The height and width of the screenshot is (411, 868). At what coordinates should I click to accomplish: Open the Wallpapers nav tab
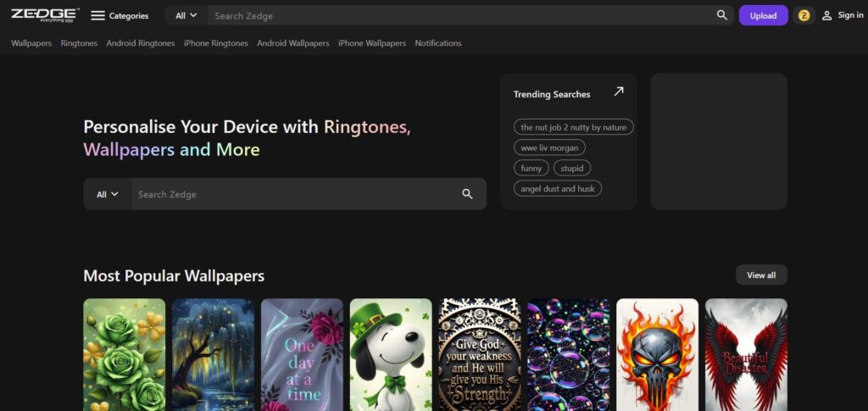[x=31, y=43]
